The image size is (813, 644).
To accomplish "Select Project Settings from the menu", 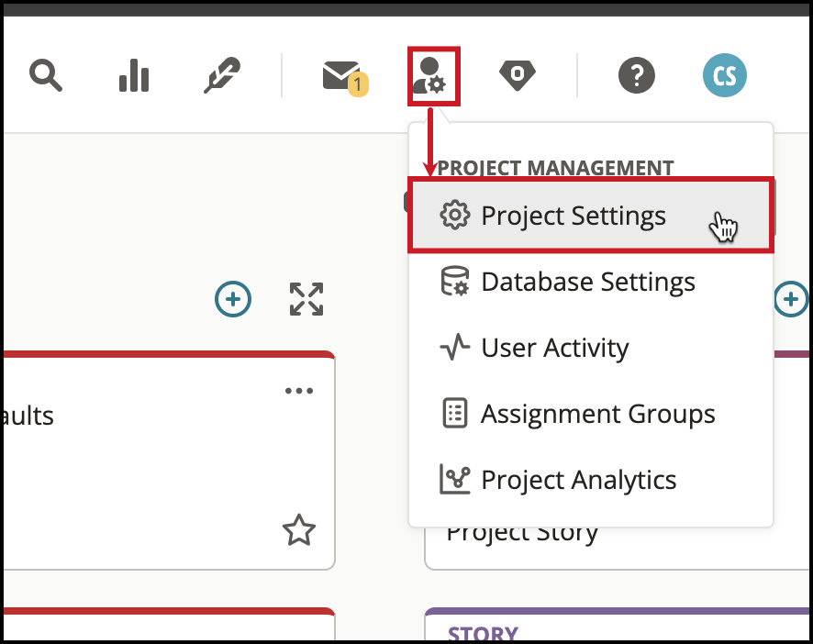I will point(591,216).
